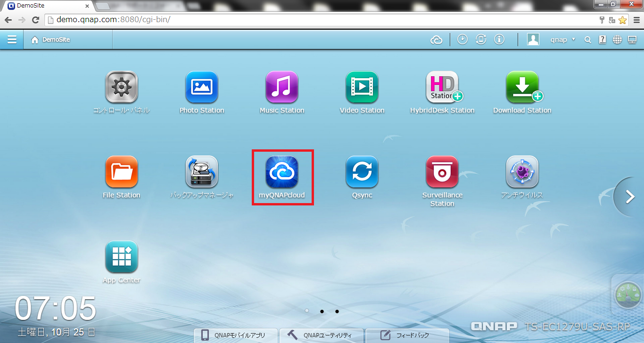Screen dimensions: 644x343
Task: Open HybridDesk Station
Action: pos(442,87)
